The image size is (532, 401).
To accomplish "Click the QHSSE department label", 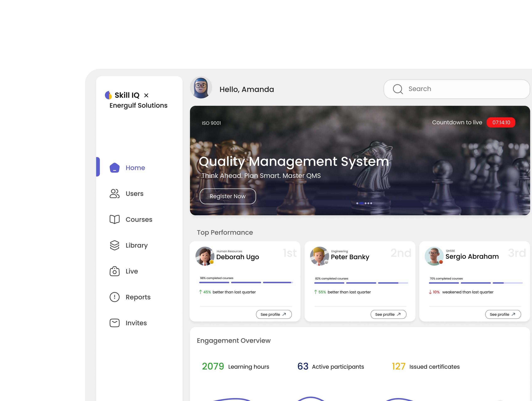I will [x=450, y=251].
